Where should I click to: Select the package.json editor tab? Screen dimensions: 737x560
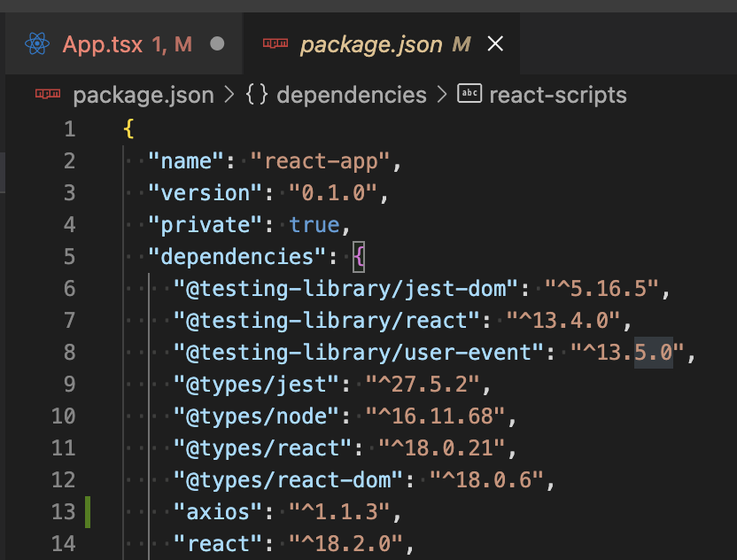tap(381, 43)
